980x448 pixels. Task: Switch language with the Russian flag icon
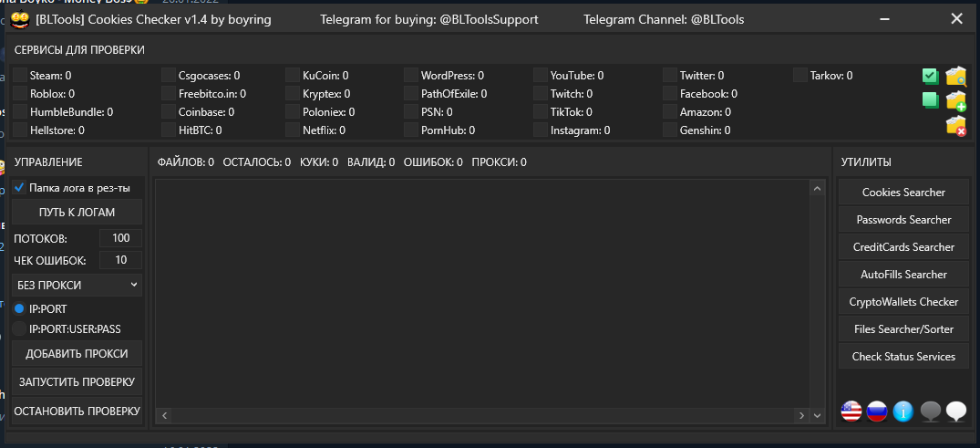pos(877,412)
